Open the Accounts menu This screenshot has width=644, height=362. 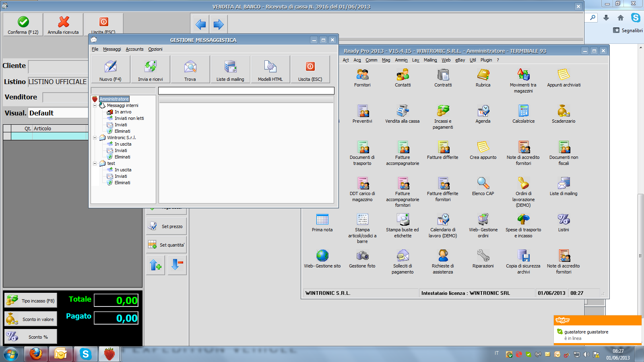click(x=134, y=49)
